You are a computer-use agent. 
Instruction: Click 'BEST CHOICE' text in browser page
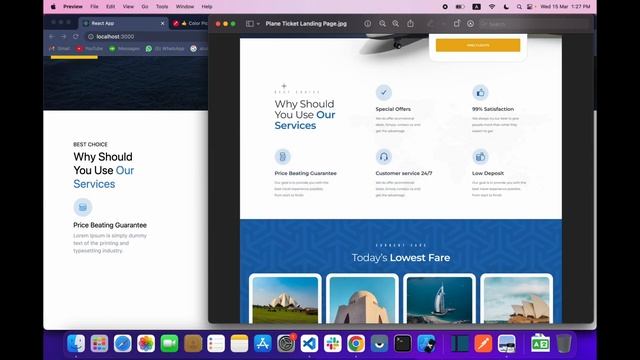coord(90,144)
